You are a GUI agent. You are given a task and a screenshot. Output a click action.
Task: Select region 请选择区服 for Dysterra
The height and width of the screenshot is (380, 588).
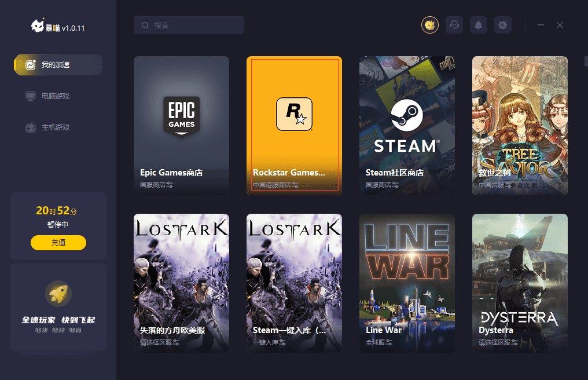498,342
